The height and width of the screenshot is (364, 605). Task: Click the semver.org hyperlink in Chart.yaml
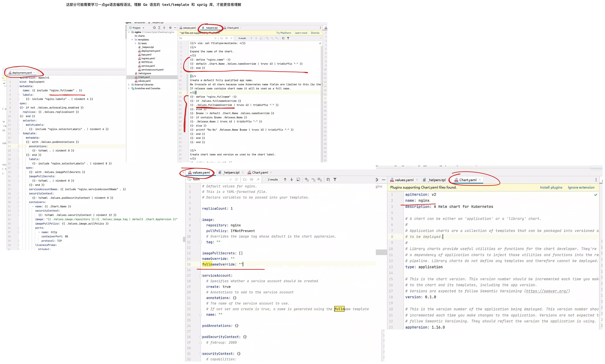coord(547,291)
